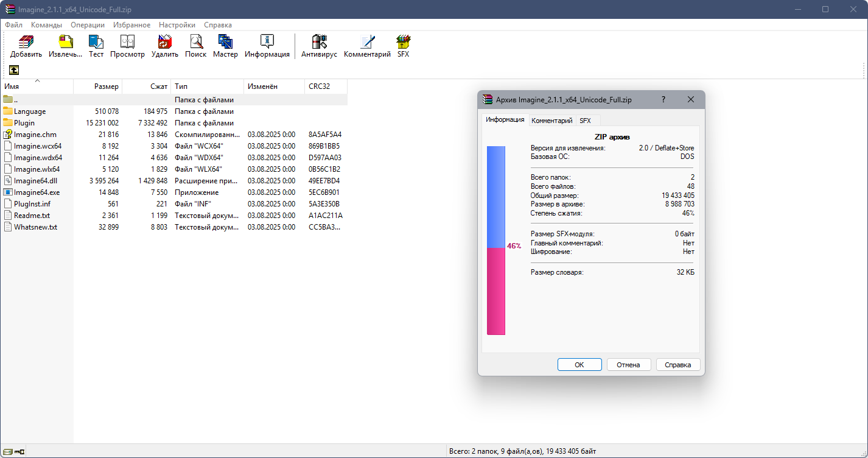Click the Imagine64.exe modification date
Screen dimensions: 868x458
click(x=271, y=192)
